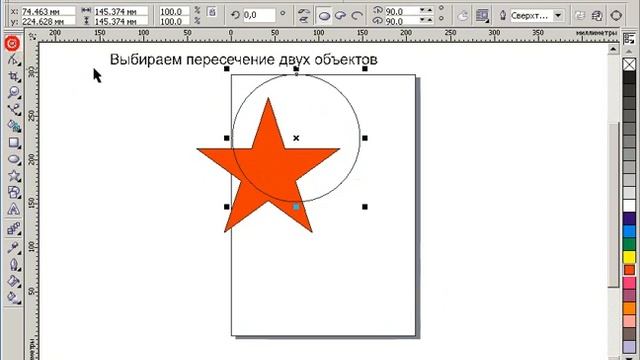Pick the black swatch in the palette
The image size is (640, 360).
coord(629,78)
